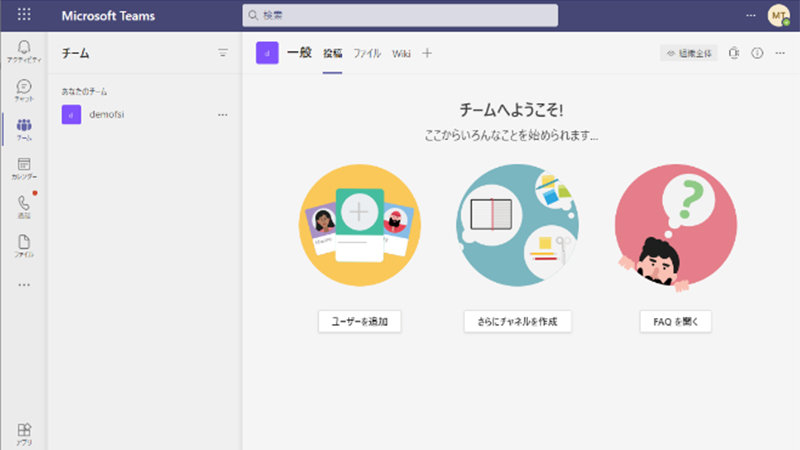The image size is (800, 450).
Task: Click the demofsi team avatar
Action: coord(71,115)
